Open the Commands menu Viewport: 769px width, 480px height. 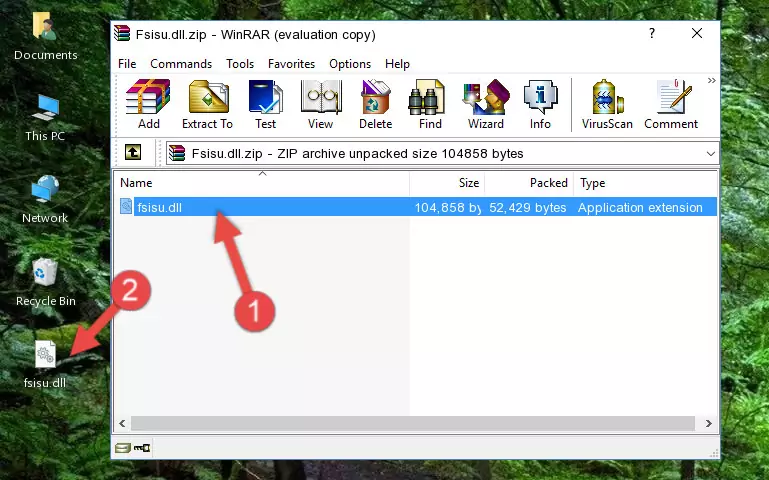tap(181, 64)
